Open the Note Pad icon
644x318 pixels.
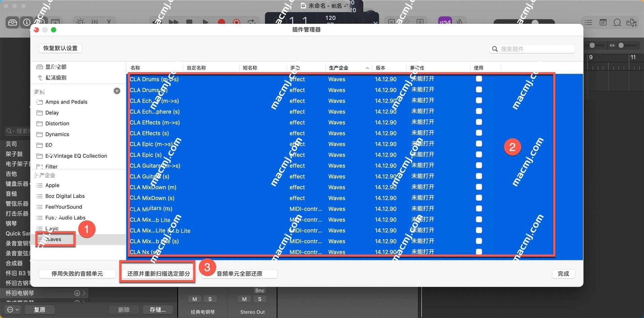pyautogui.click(x=603, y=22)
